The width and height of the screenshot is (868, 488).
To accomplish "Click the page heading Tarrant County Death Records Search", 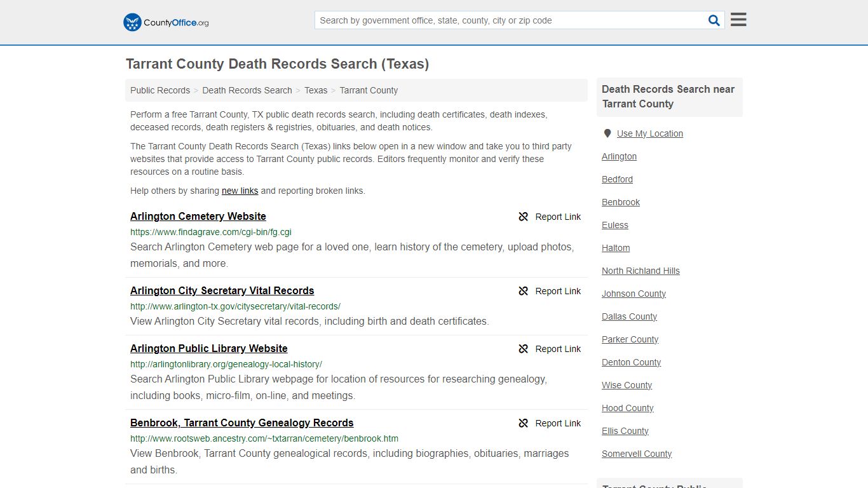I will pyautogui.click(x=277, y=64).
